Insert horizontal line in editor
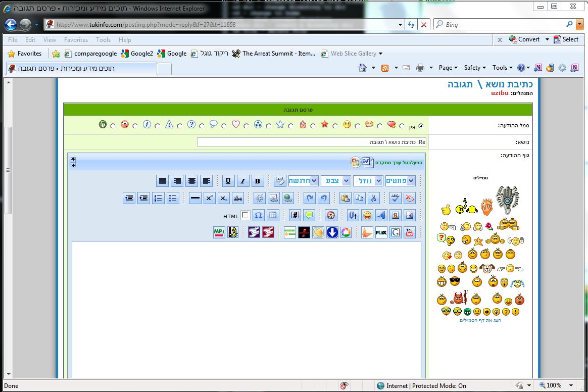Image resolution: width=588 pixels, height=392 pixels. tap(195, 198)
